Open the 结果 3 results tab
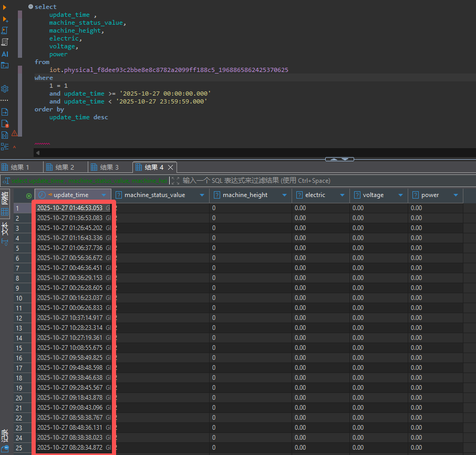Screen dimensions: 476x455 tap(110, 167)
